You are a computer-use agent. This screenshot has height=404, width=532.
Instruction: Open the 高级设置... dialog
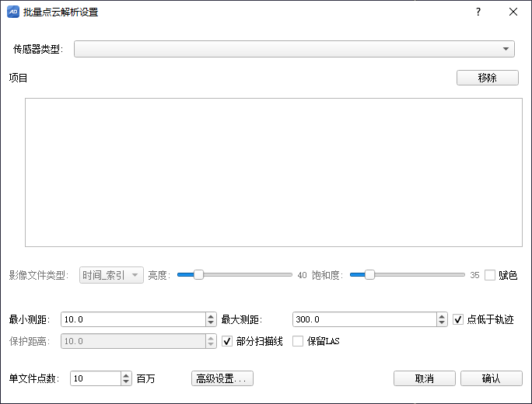[222, 378]
